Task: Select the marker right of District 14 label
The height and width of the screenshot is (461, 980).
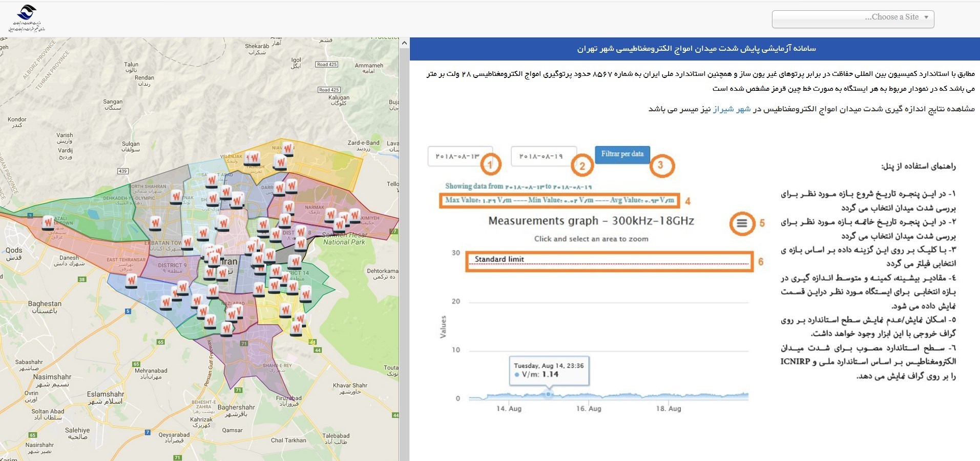Action: 306,294
